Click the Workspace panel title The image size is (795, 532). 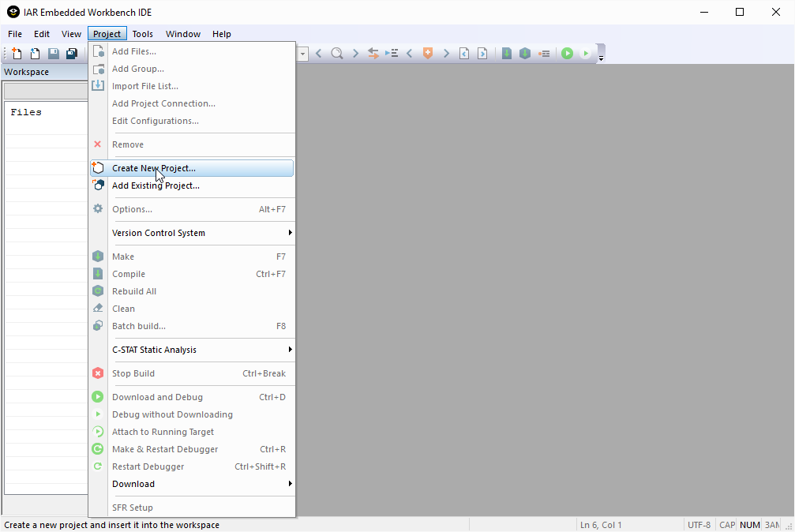[26, 72]
